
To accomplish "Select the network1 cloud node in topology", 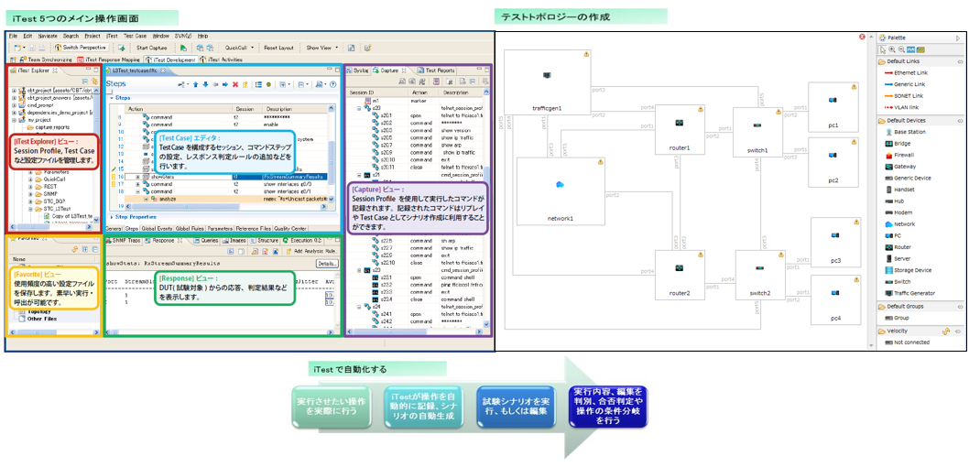I will click(x=561, y=190).
